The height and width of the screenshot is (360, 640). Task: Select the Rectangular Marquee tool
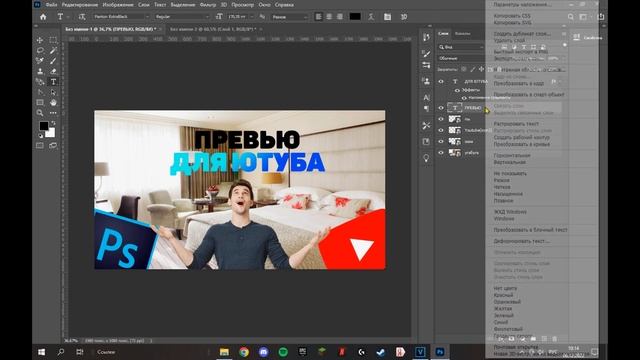(x=53, y=40)
